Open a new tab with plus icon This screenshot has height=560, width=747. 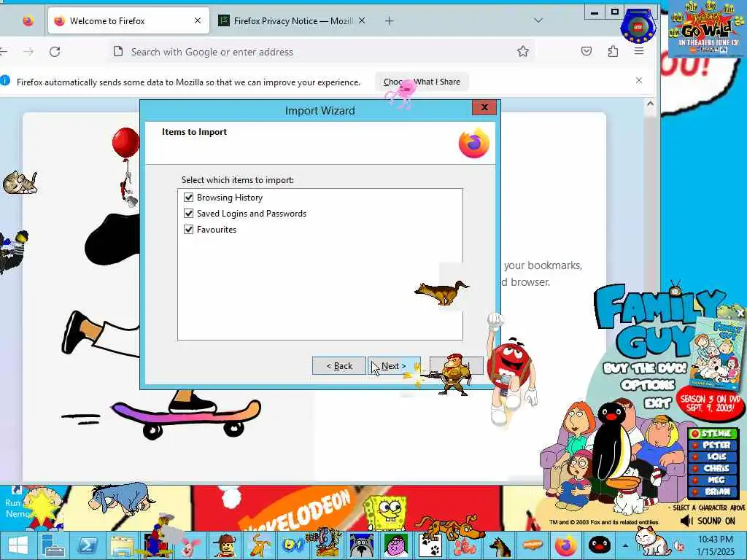coord(390,21)
